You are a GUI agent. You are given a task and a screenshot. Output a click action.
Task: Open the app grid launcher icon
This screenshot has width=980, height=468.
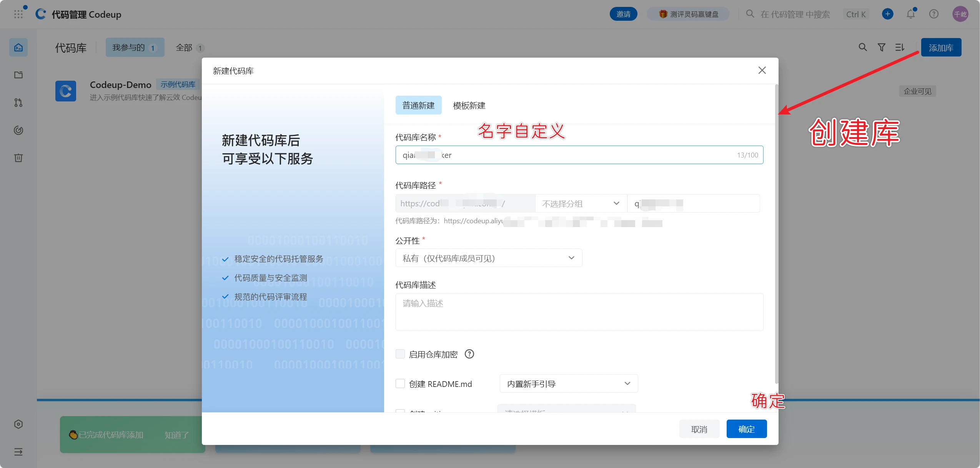pyautogui.click(x=18, y=14)
